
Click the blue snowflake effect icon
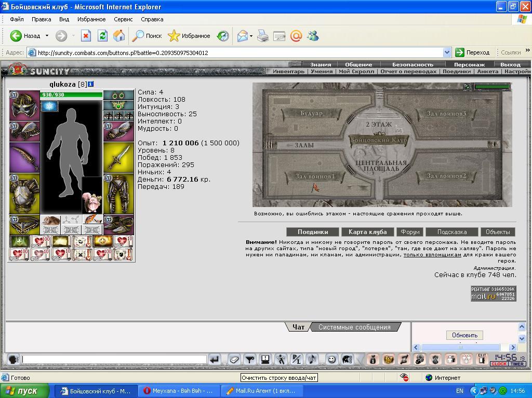coord(49,106)
